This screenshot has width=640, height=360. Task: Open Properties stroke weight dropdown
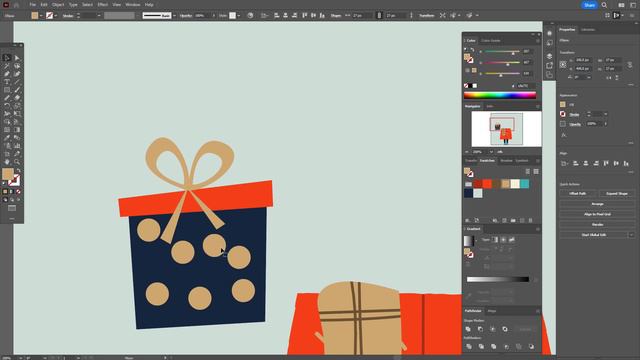pos(605,114)
